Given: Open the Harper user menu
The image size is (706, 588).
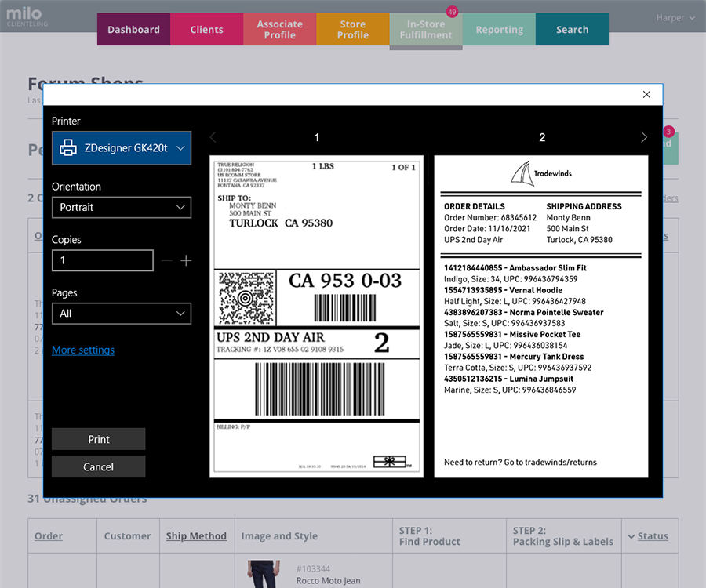Looking at the screenshot, I should [x=675, y=18].
